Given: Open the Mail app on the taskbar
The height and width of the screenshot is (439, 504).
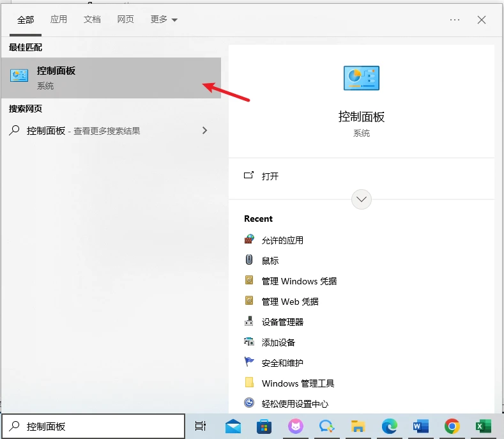Looking at the screenshot, I should (x=233, y=426).
